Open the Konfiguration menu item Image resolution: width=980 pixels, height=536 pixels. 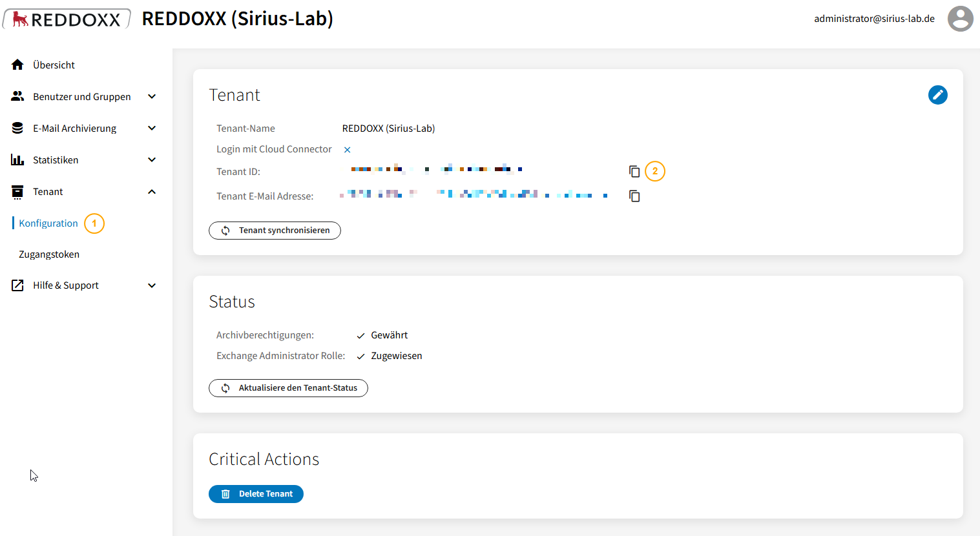(x=48, y=223)
